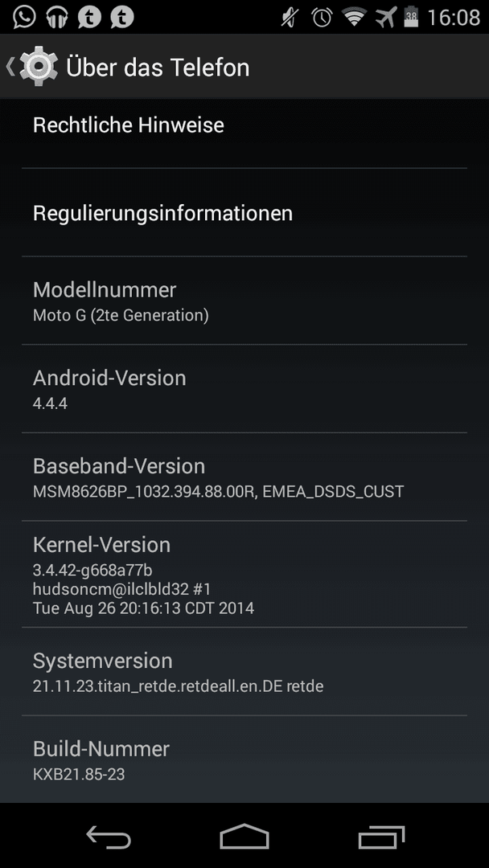This screenshot has width=489, height=868.
Task: Select the Kernel-Version entry
Action: click(244, 574)
